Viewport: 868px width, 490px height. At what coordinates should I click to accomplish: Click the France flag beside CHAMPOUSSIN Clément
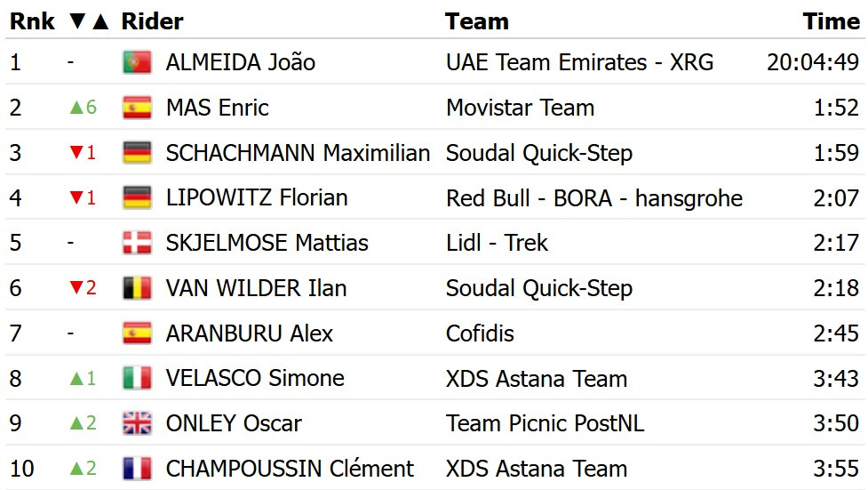(x=137, y=469)
